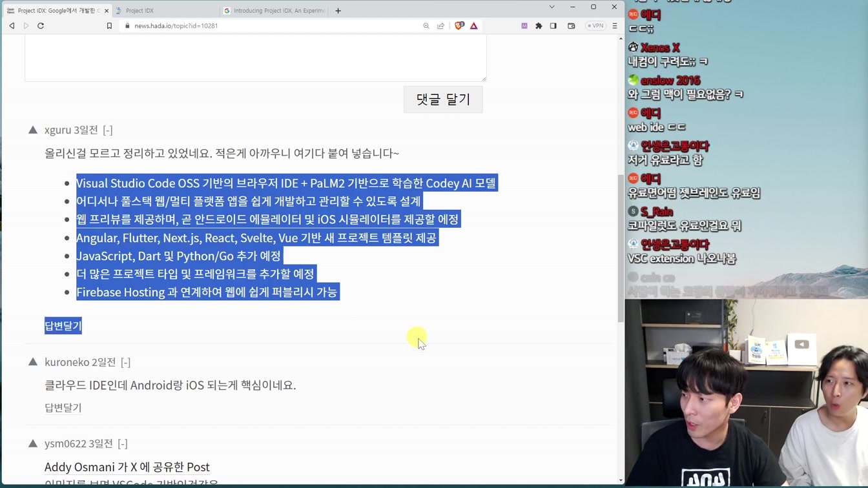This screenshot has height=488, width=868.
Task: Click the '2일전' timestamp on kuroneko's comment
Action: point(104,363)
